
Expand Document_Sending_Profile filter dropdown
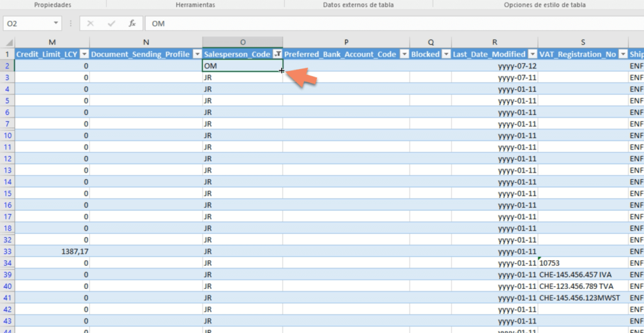coord(196,55)
